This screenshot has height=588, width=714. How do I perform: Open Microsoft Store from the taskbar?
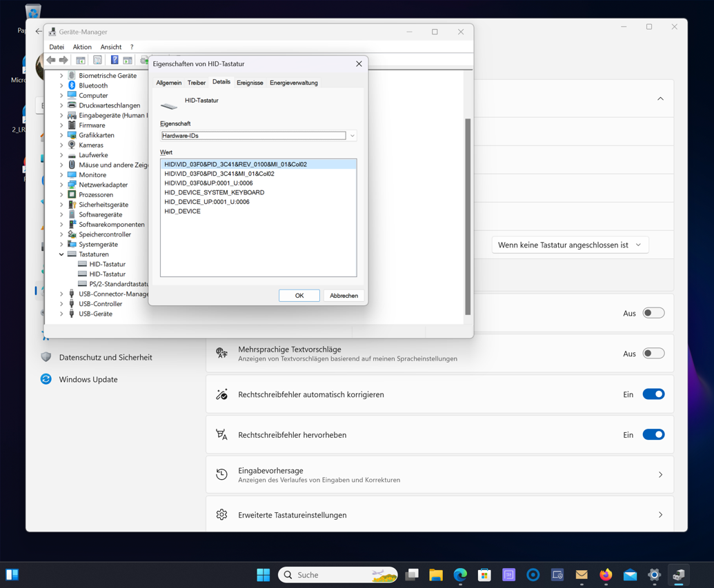[x=484, y=575]
